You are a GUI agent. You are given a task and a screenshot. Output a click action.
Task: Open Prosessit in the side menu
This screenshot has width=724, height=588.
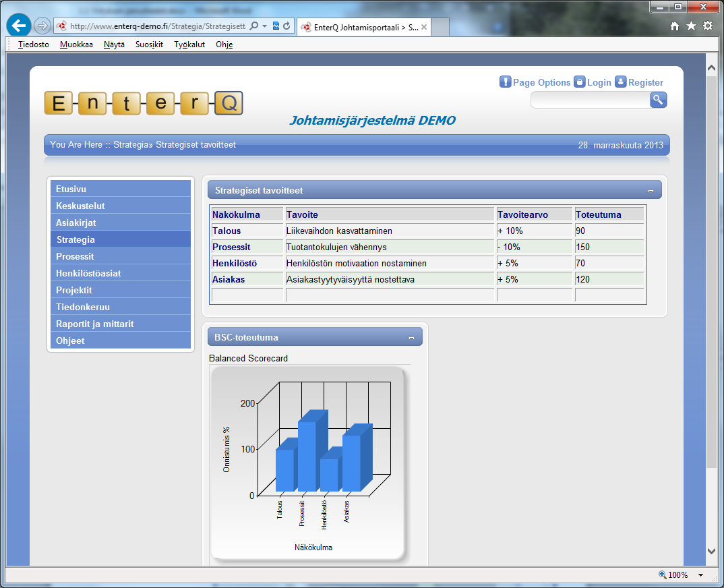121,256
